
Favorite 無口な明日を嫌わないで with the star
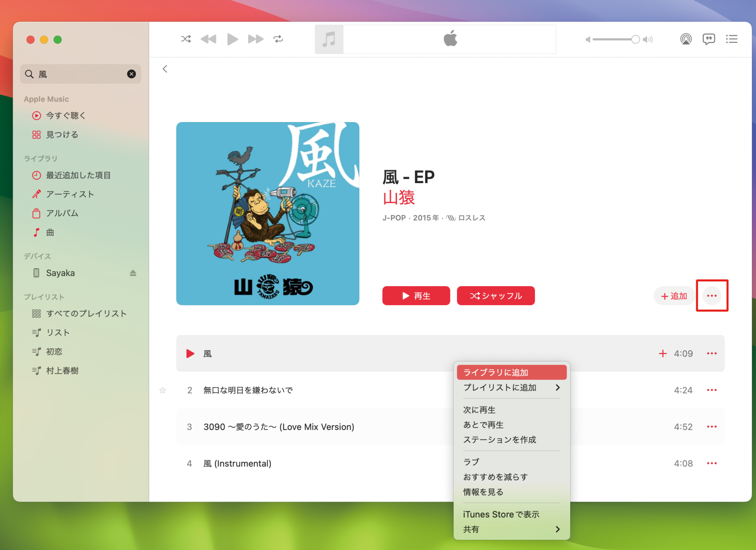(163, 390)
